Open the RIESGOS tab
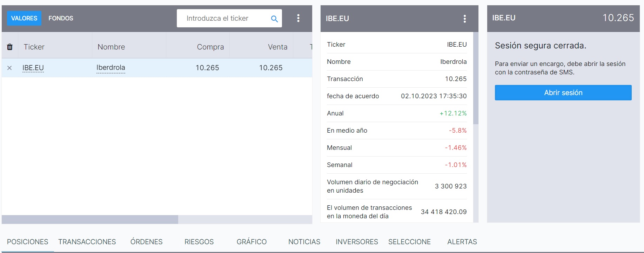The height and width of the screenshot is (253, 644). coord(199,242)
